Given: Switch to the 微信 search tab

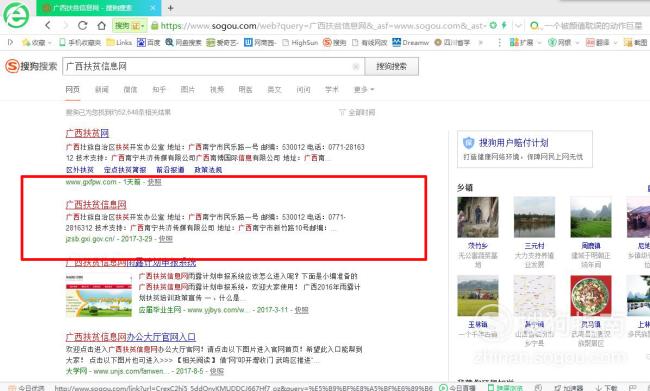Looking at the screenshot, I should pyautogui.click(x=130, y=90).
